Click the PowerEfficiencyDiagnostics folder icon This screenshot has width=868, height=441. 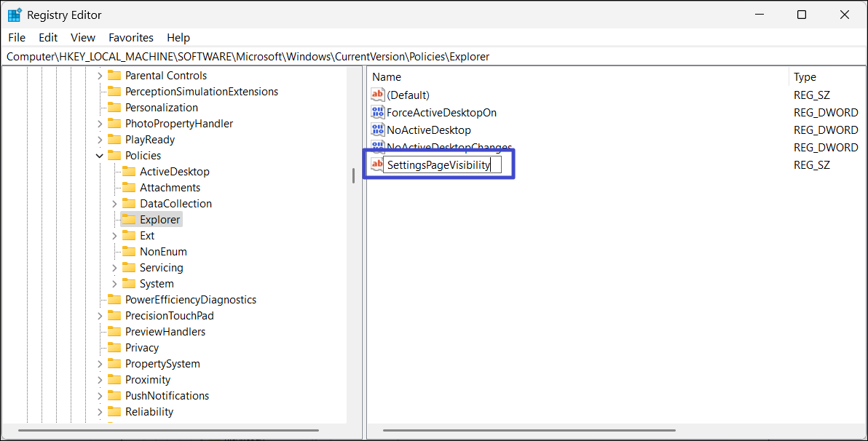tap(114, 300)
